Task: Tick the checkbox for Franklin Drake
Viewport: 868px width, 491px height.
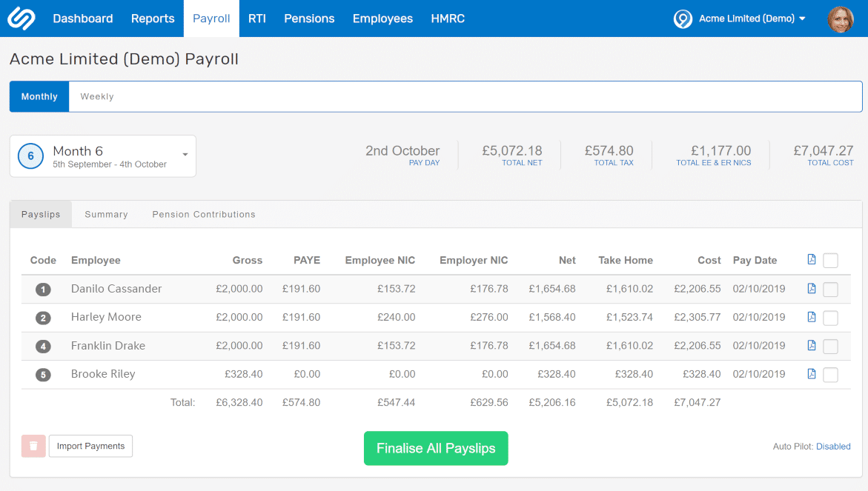Action: pos(830,347)
